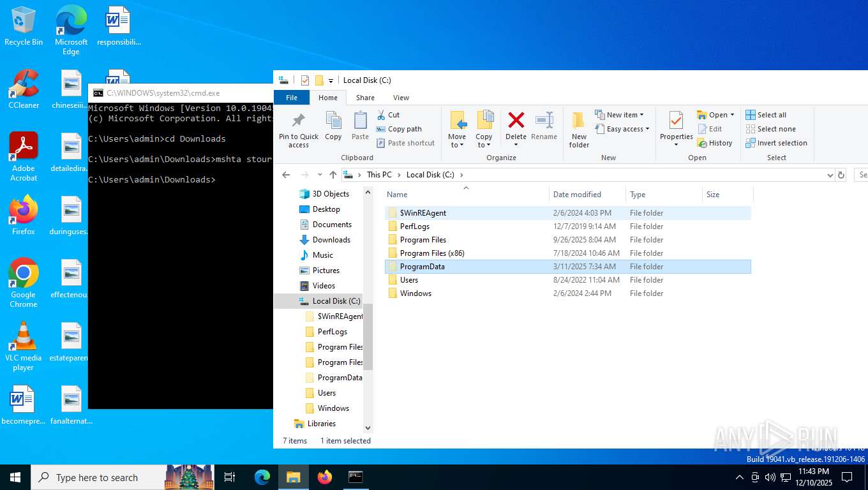The image size is (868, 490).
Task: Click Select all in ribbon
Action: pos(766,115)
